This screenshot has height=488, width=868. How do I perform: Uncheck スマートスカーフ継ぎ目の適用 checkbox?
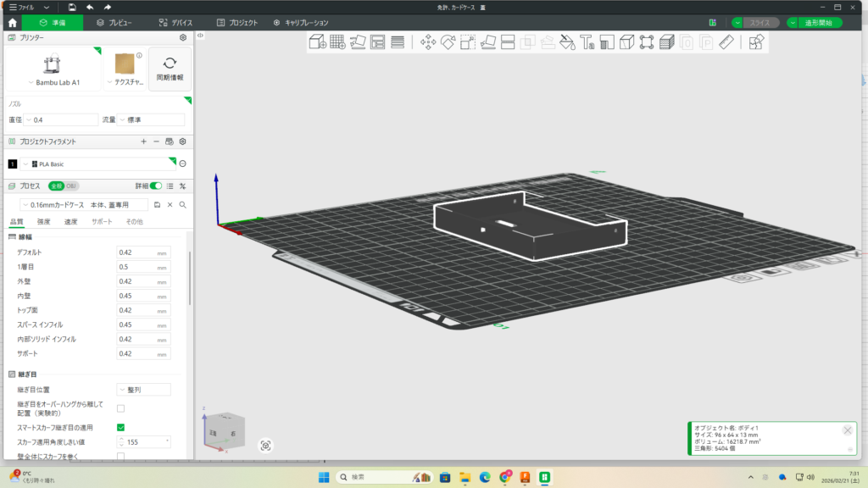(x=120, y=428)
